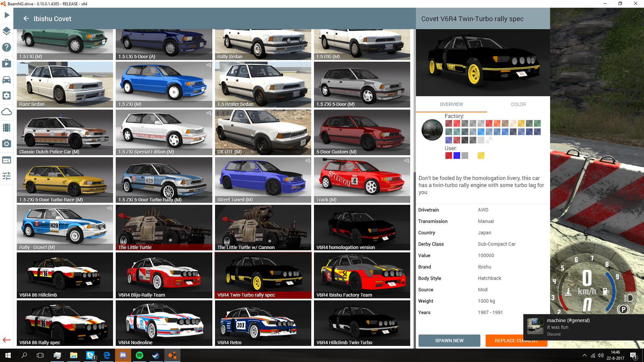This screenshot has width=644, height=362.
Task: Select the V6R4 Blijo-Rally-Team car
Action: coord(164,275)
